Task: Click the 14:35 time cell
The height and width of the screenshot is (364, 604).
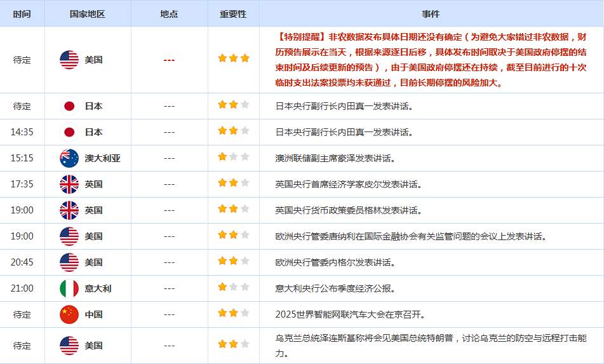Action: (22, 132)
